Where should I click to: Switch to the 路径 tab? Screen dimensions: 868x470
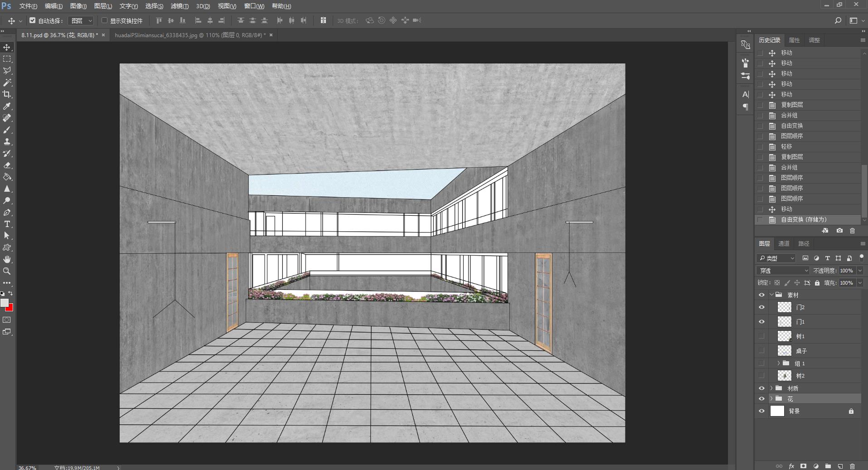[804, 244]
